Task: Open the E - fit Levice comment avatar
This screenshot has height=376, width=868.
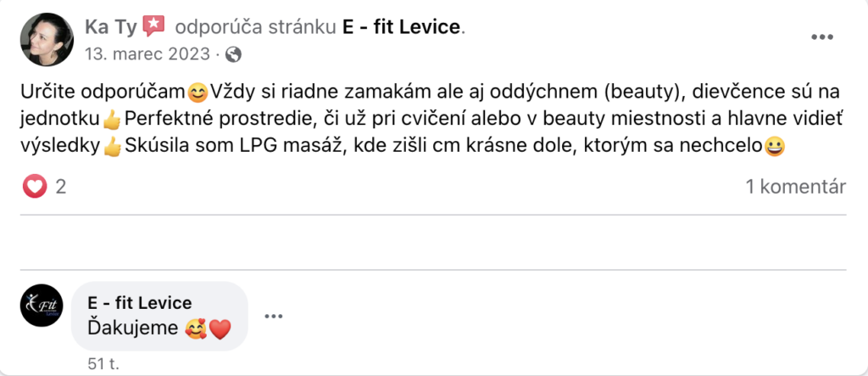Action: (41, 306)
